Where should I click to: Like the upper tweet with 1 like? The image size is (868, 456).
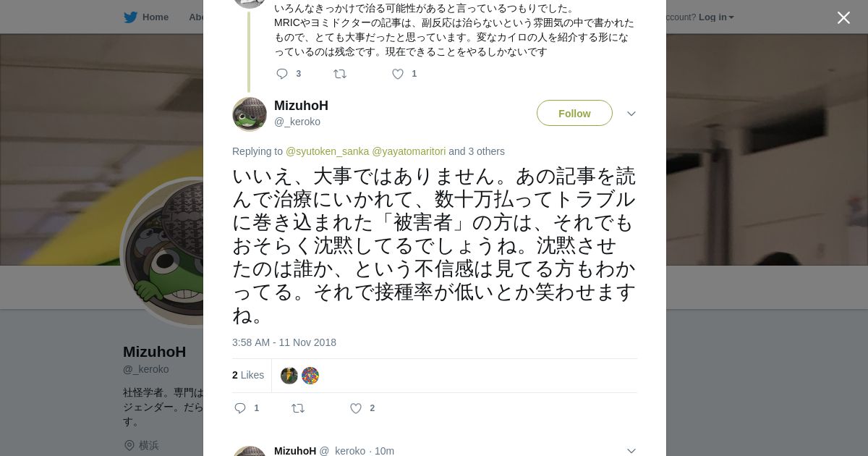click(x=398, y=74)
